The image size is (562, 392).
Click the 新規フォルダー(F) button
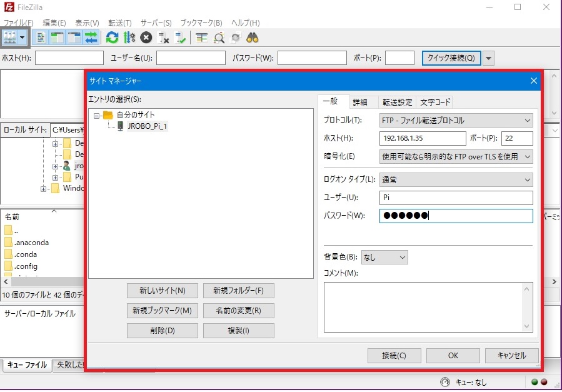[239, 291]
